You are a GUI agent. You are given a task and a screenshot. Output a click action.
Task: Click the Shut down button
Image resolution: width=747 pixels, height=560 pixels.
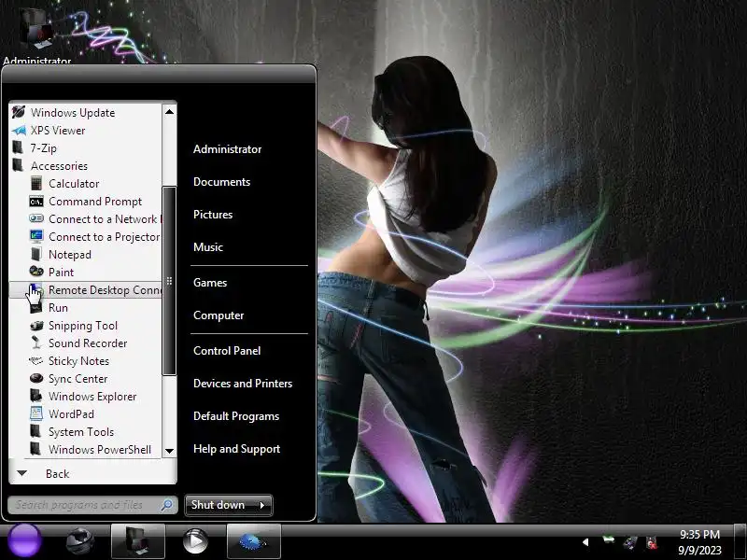click(218, 505)
